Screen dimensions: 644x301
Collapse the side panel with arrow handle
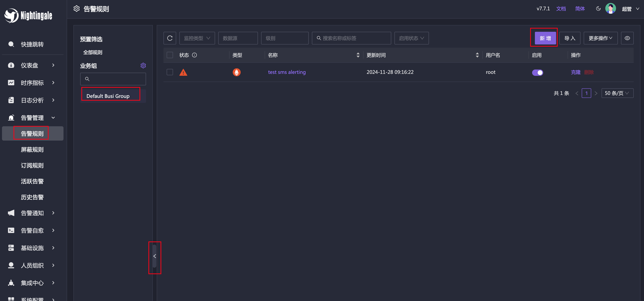[x=155, y=256]
